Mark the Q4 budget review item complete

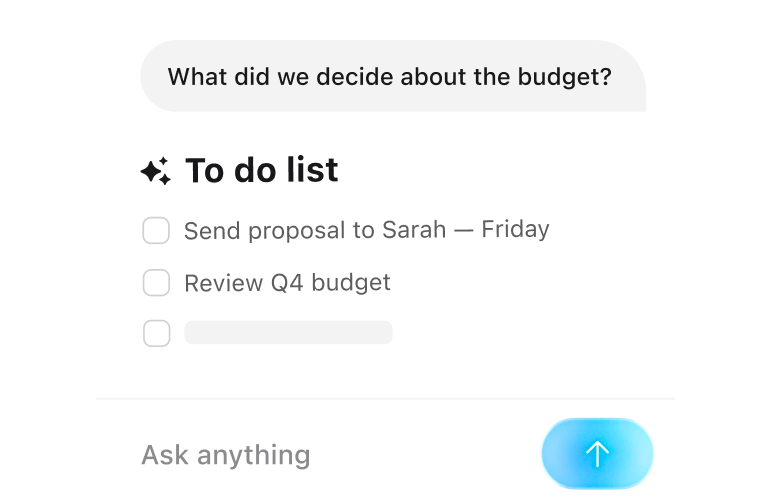click(x=156, y=283)
